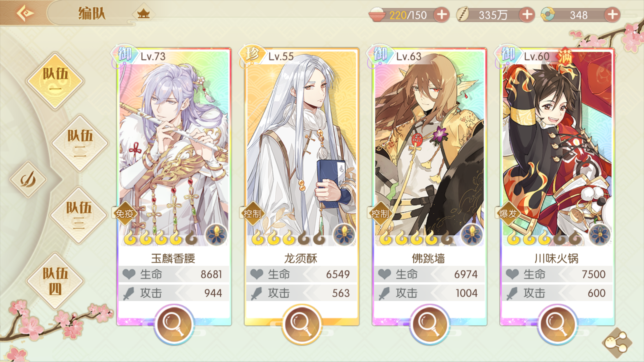
Task: Open the share nodes icon
Action: click(617, 343)
